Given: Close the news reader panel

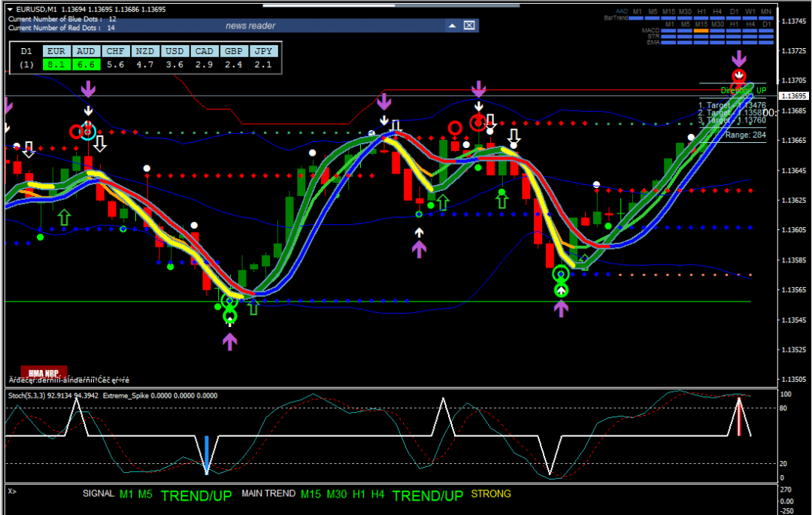Looking at the screenshot, I should pos(469,26).
